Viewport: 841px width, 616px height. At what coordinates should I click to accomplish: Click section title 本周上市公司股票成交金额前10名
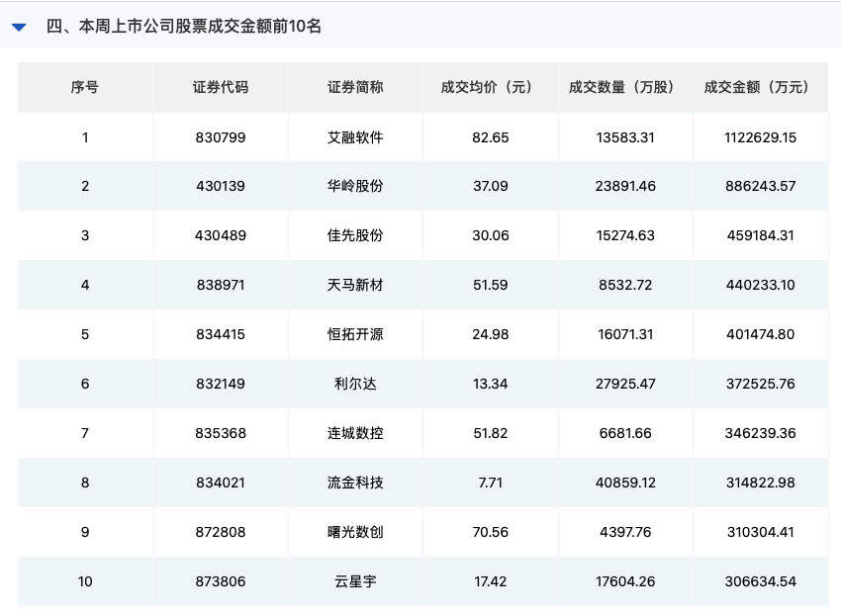[184, 27]
